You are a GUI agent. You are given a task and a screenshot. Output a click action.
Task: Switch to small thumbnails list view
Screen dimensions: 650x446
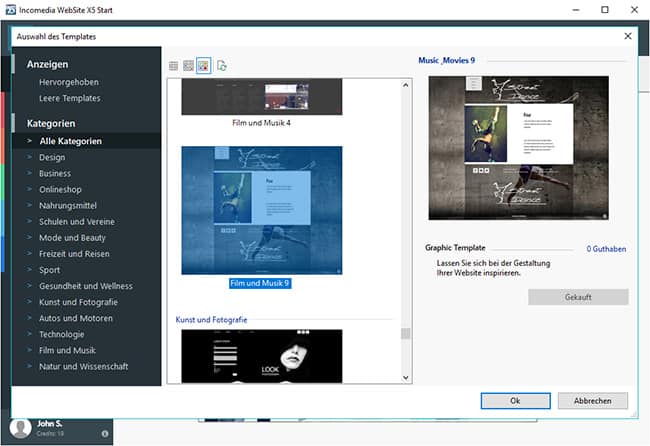173,65
